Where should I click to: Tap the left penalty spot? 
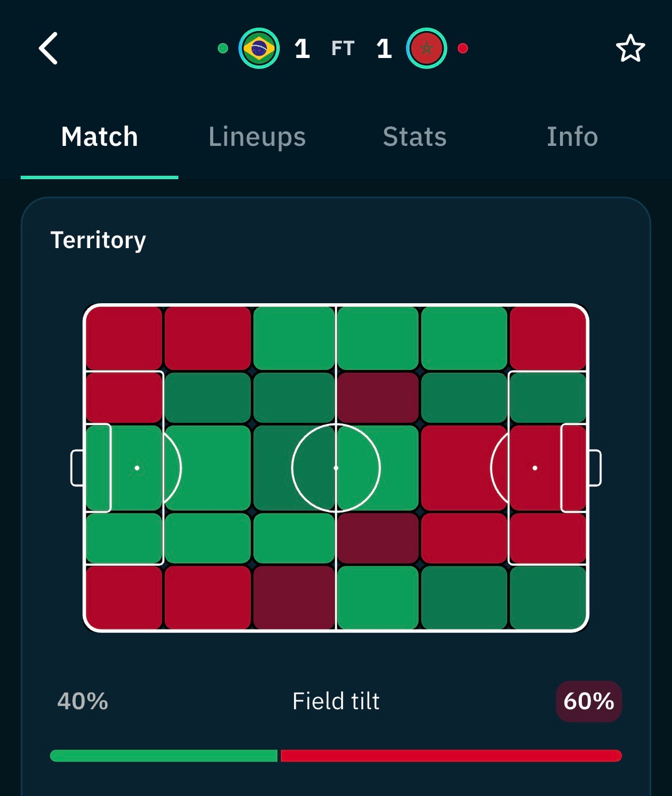tap(137, 467)
